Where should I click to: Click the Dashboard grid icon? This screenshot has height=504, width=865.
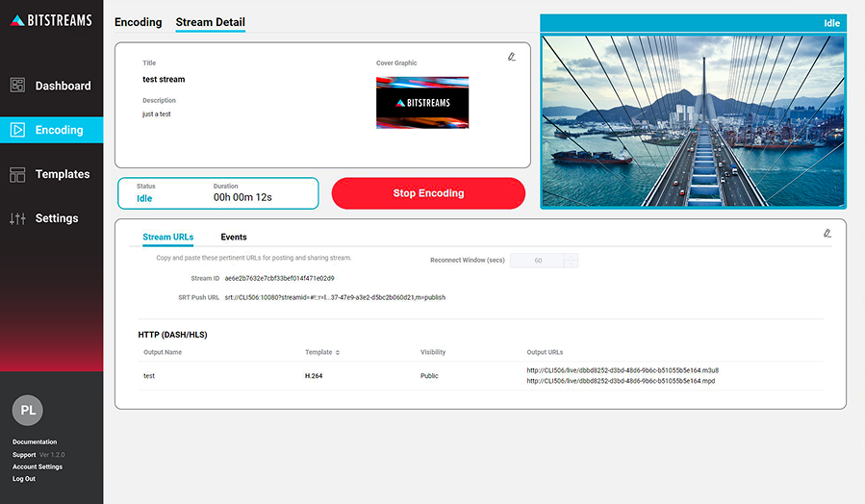[17, 85]
